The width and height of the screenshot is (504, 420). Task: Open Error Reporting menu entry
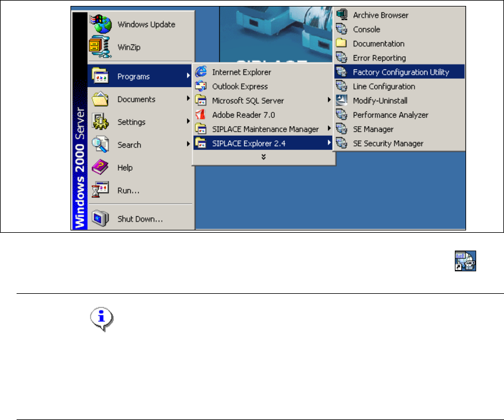[x=400, y=57]
